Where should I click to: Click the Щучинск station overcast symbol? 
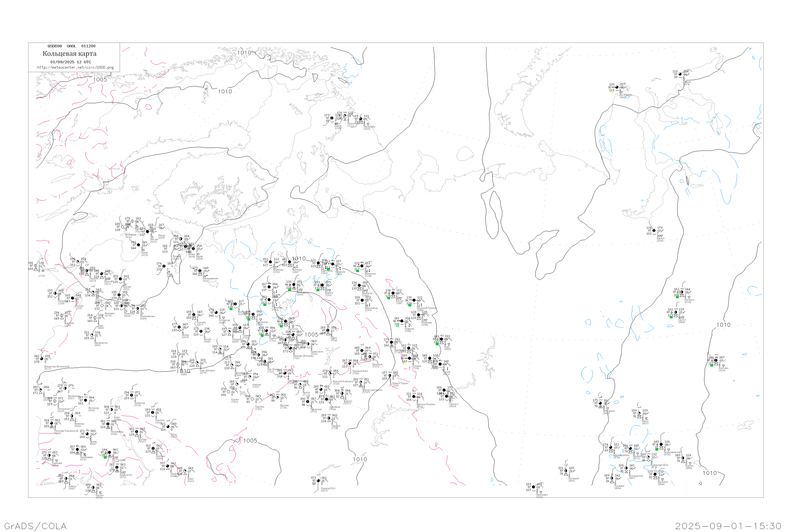[655, 474]
